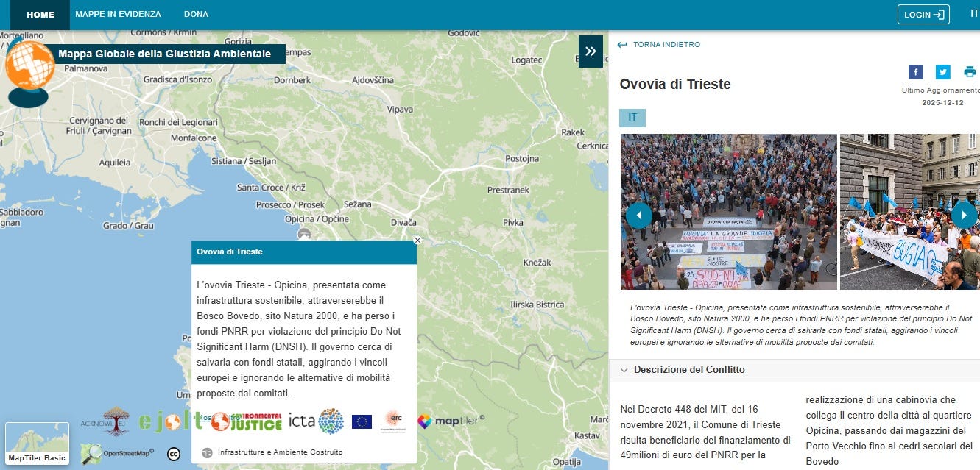Show previous gallery photo

tap(639, 215)
